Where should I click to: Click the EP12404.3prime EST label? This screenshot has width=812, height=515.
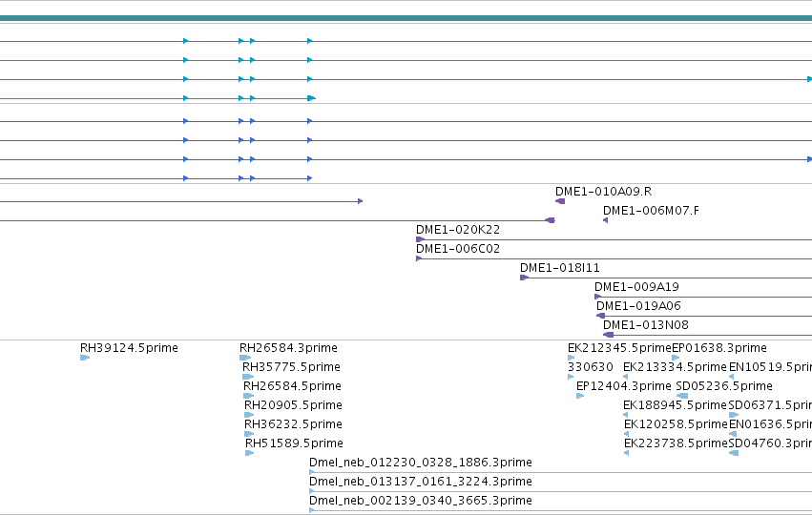[623, 386]
